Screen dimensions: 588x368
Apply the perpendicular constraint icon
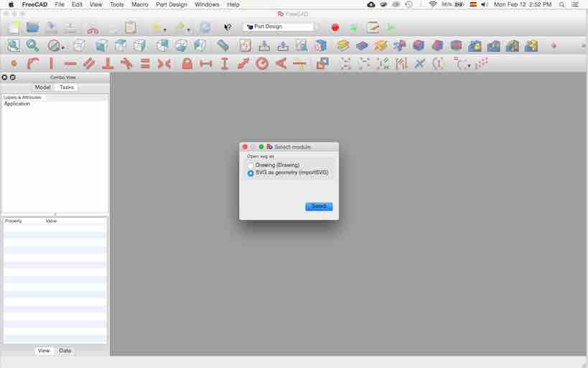108,63
